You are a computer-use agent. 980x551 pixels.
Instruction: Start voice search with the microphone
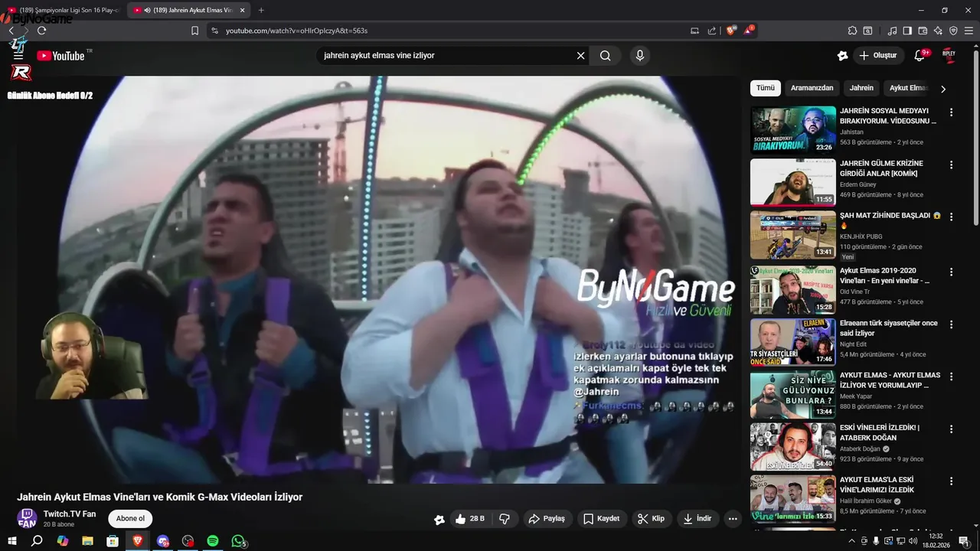coord(640,56)
